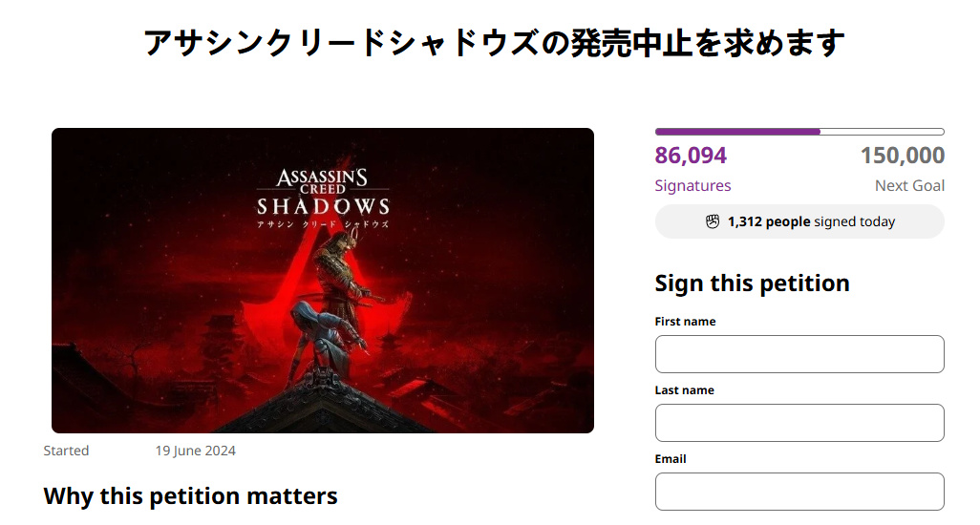Click the purple signature progress bar
Screen dimensions: 980x525
[737, 132]
